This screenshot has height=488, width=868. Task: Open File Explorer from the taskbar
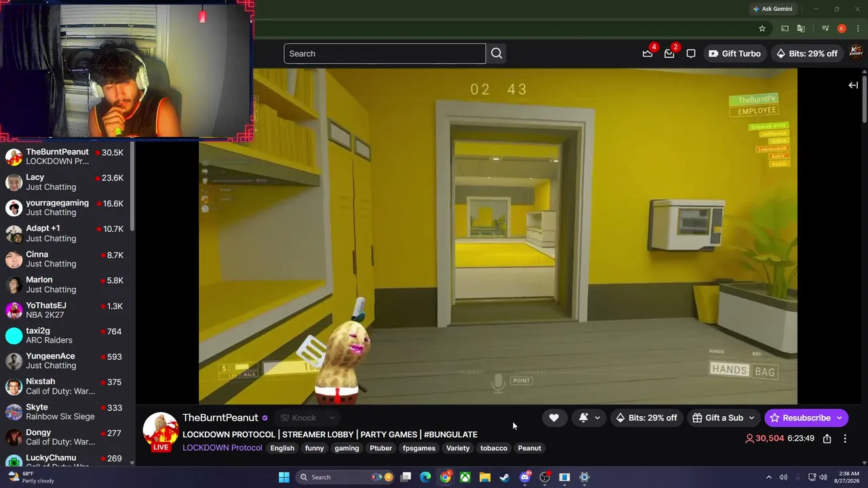485,477
